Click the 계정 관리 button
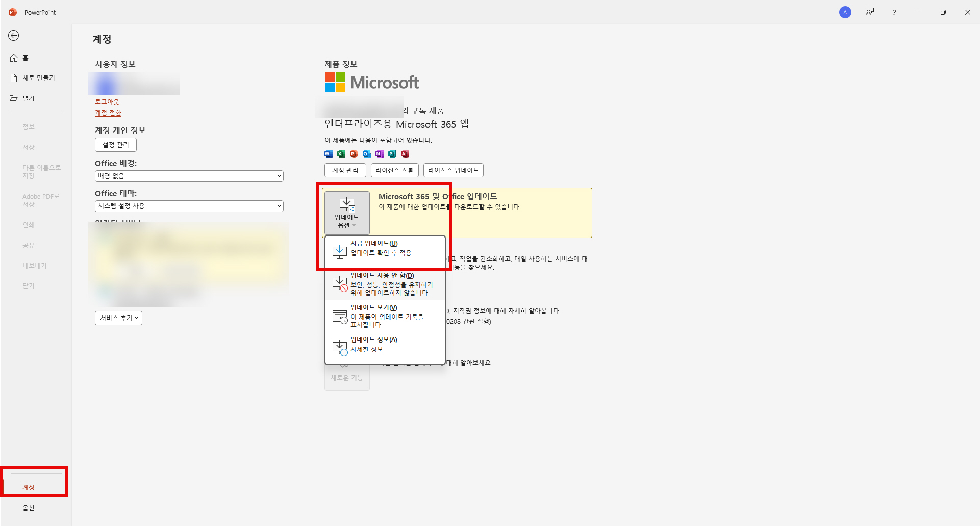This screenshot has height=526, width=980. (x=345, y=170)
